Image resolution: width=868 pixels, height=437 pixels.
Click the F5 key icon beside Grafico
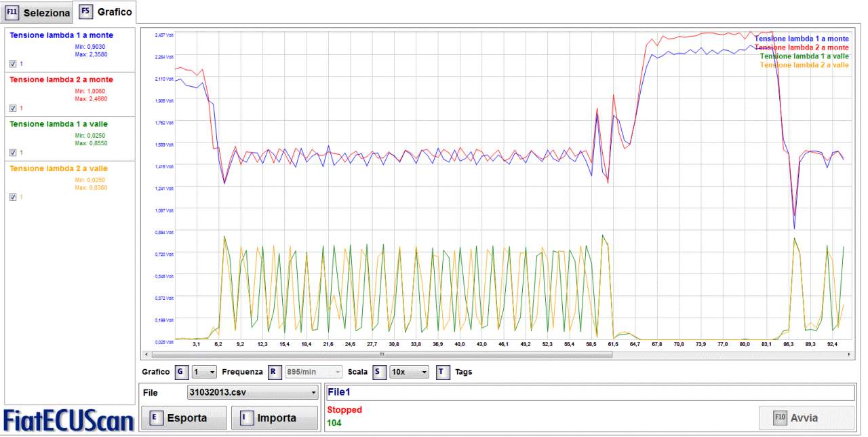[x=86, y=12]
